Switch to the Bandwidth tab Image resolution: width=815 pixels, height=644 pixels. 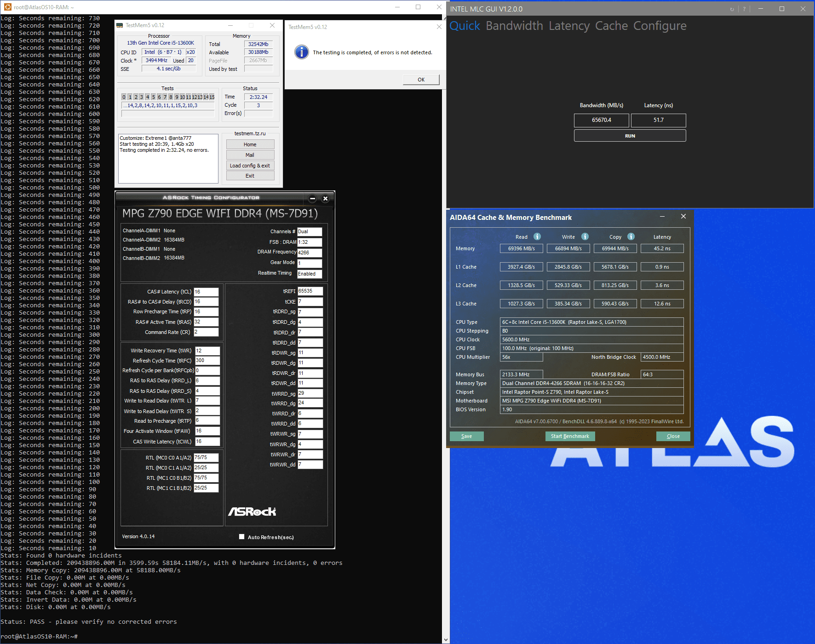tap(514, 26)
